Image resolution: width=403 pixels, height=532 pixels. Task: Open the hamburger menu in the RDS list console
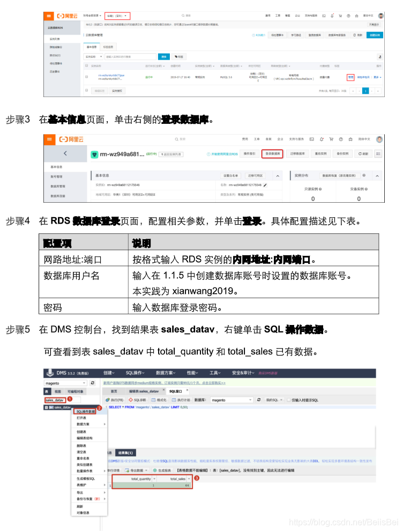(x=49, y=16)
